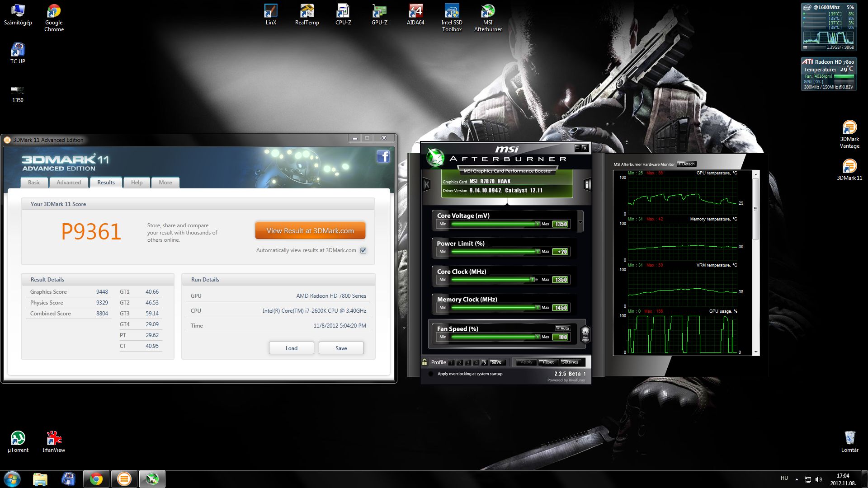The width and height of the screenshot is (868, 488).
Task: Open the CPU-Z desktop shortcut
Action: (x=343, y=15)
